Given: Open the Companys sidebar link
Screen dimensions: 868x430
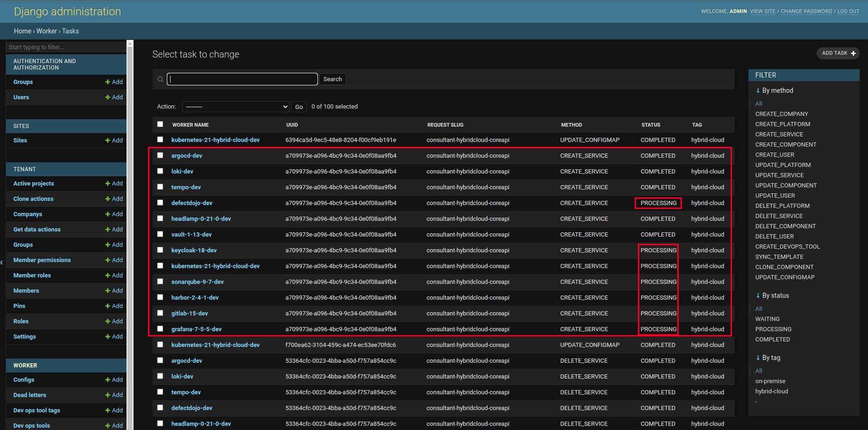Looking at the screenshot, I should click(x=28, y=214).
